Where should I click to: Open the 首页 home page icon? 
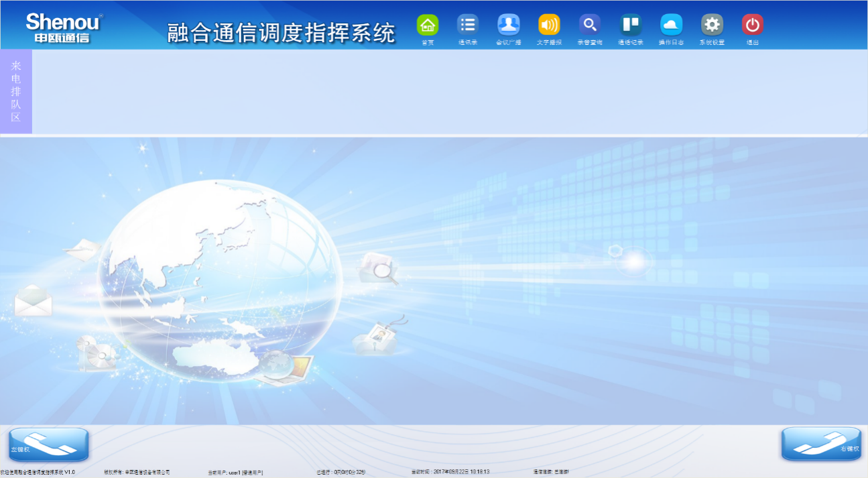click(x=427, y=25)
